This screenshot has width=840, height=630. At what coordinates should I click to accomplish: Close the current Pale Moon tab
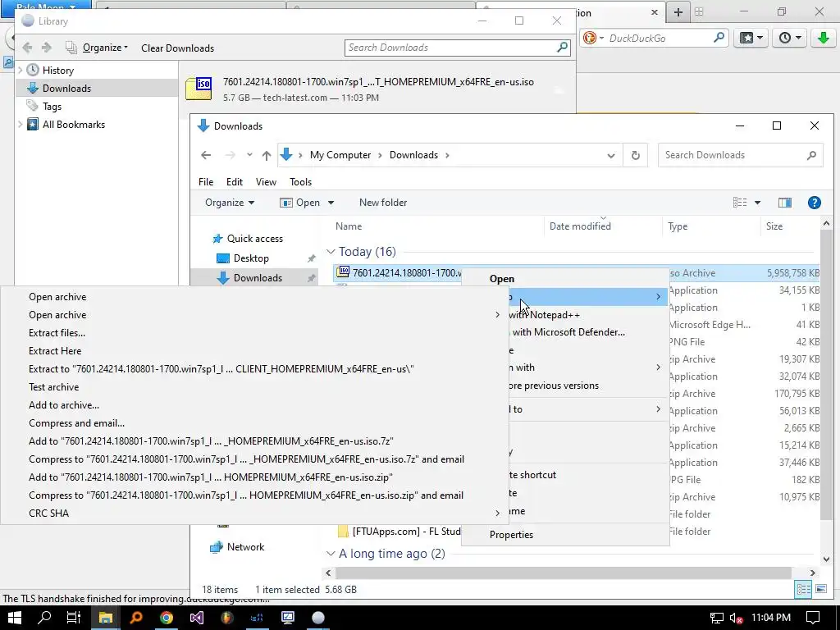pyautogui.click(x=654, y=12)
